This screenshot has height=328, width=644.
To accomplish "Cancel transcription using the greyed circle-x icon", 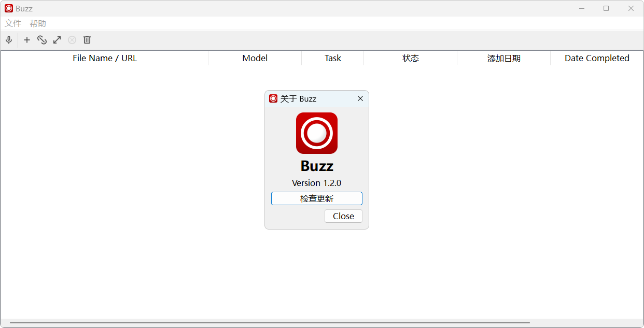I will point(72,40).
